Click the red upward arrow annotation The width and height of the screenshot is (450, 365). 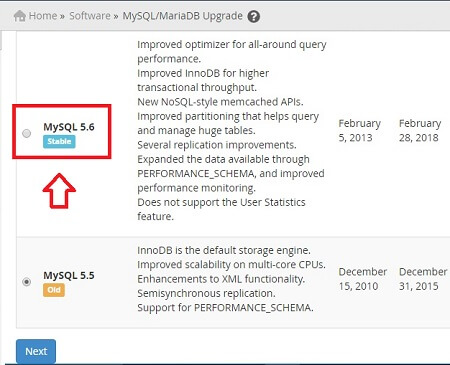point(59,191)
